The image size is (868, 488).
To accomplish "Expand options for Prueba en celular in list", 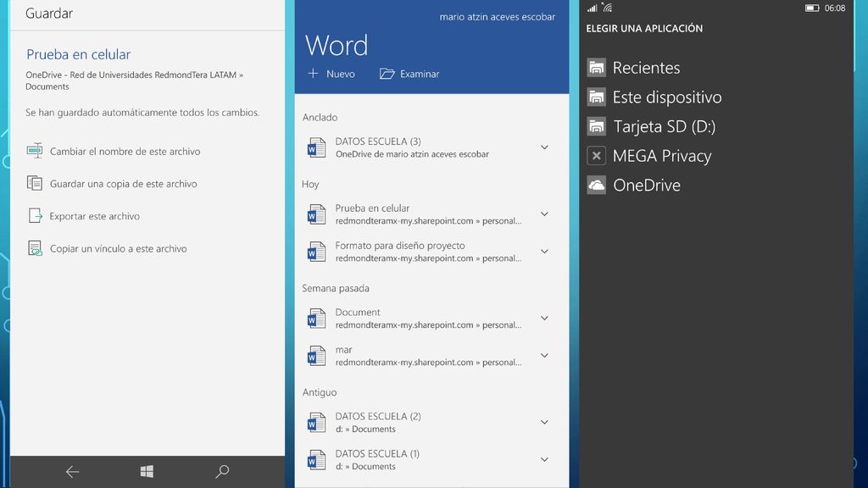I will (544, 214).
